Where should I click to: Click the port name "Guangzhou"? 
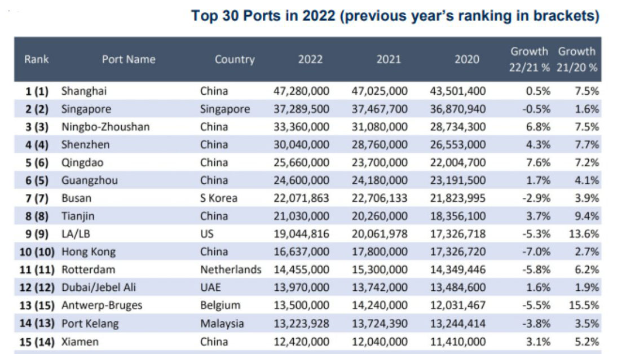[x=90, y=180]
